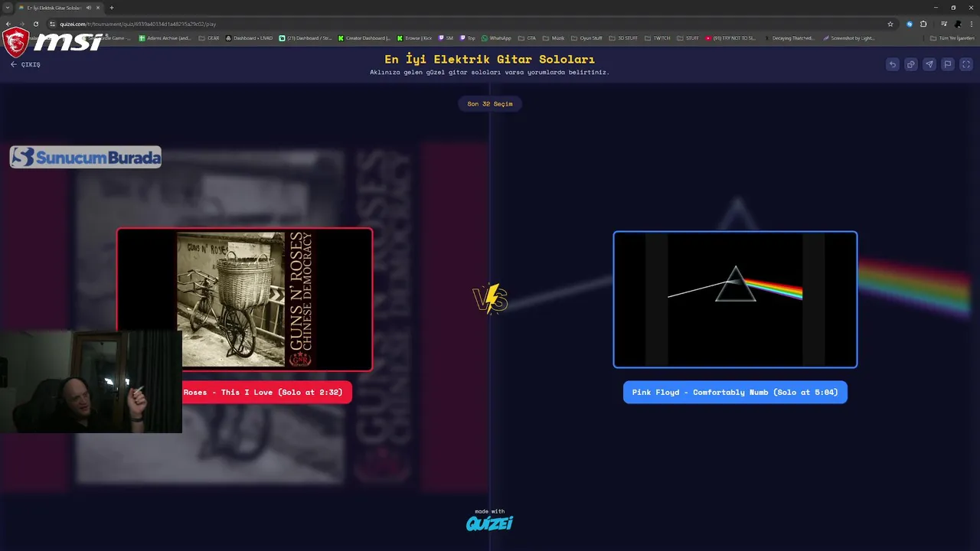Open the tab search dropdown
The image size is (980, 551).
(8, 8)
